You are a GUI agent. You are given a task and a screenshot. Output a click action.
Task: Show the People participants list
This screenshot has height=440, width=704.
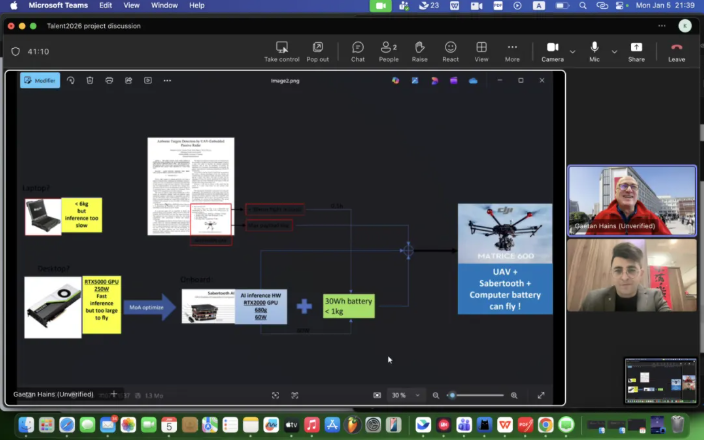(x=388, y=51)
